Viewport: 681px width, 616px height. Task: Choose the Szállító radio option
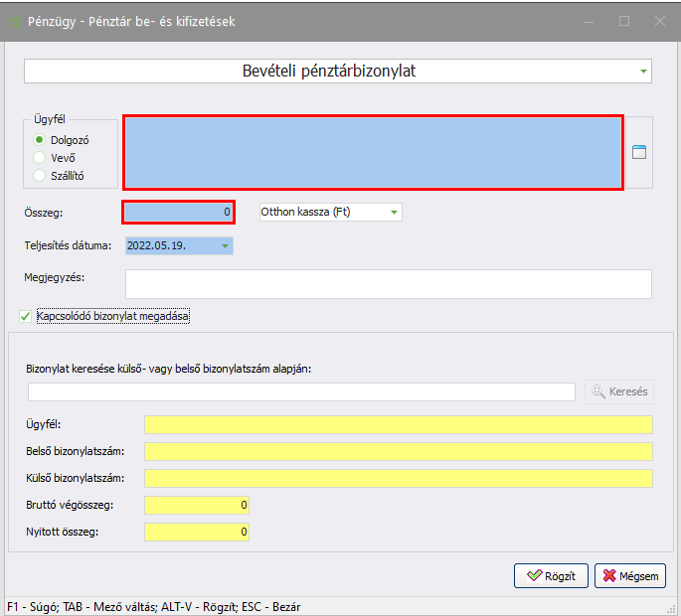coord(41,175)
